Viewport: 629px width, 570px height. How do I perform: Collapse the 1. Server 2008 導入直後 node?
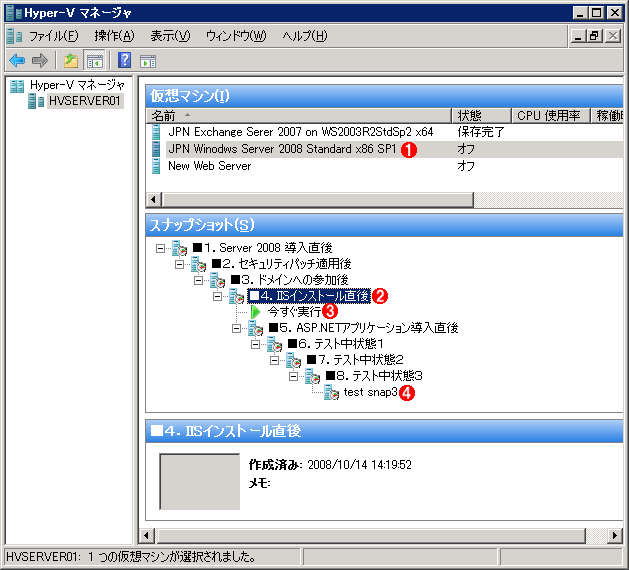pos(160,249)
